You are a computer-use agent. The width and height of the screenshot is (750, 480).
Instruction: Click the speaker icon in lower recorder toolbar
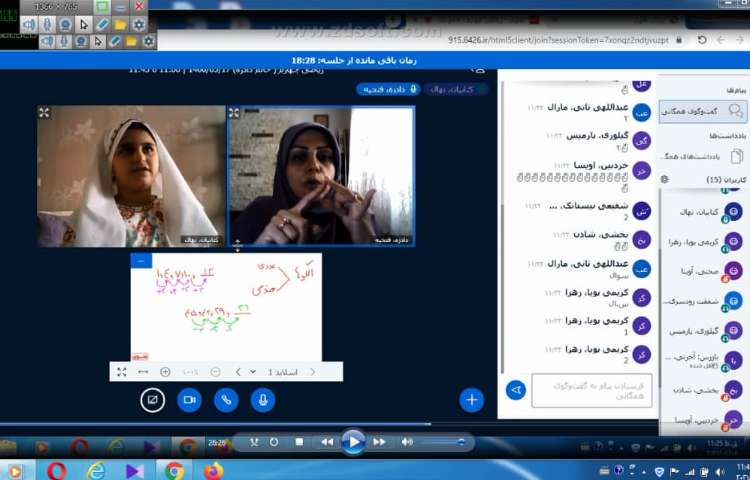pos(46,42)
